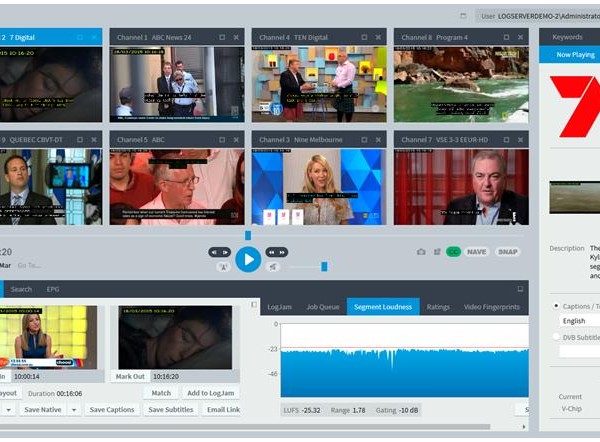Select the DVB Subtitle radio button
The width and height of the screenshot is (600, 442).
(556, 337)
